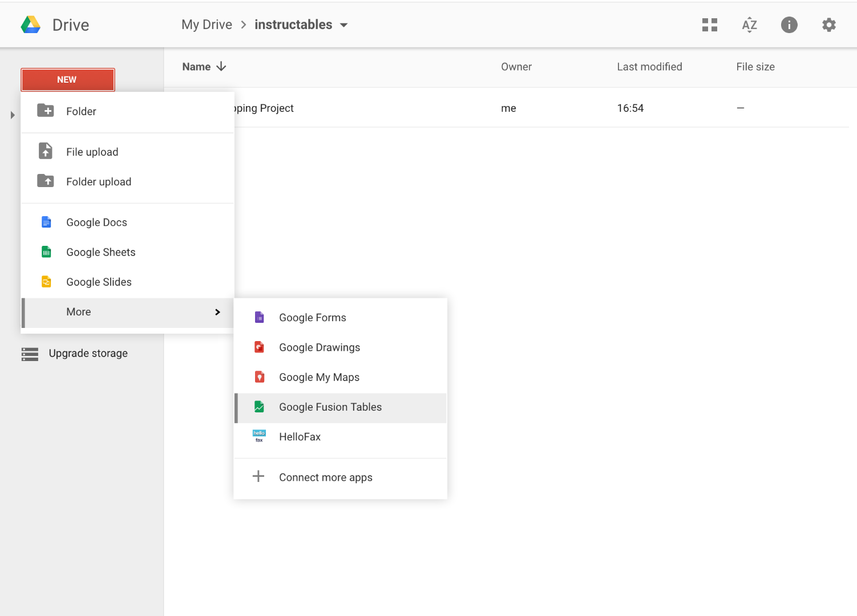Click the HelloFax icon

click(x=260, y=436)
